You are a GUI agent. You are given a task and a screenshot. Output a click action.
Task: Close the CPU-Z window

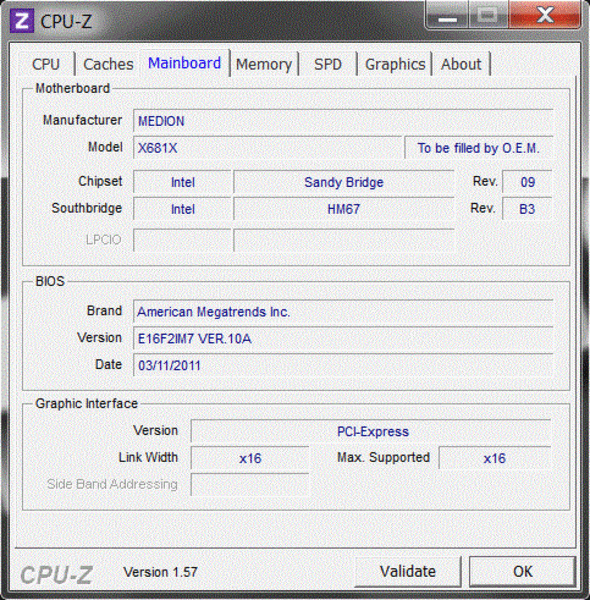point(545,15)
